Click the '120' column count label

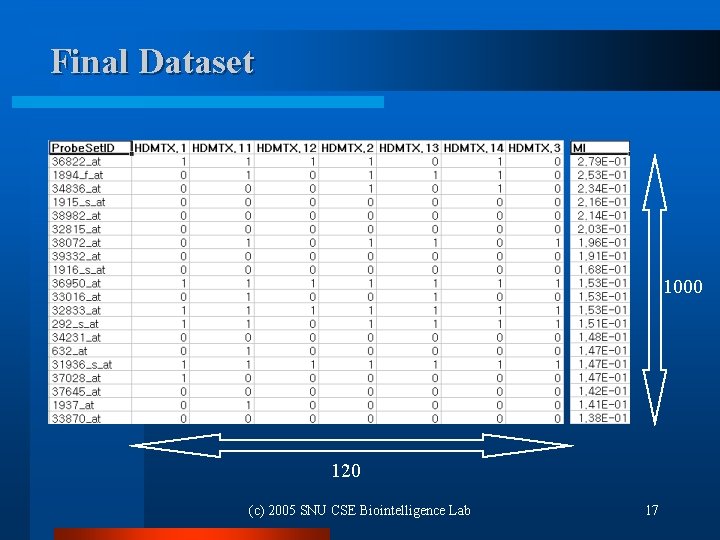346,471
